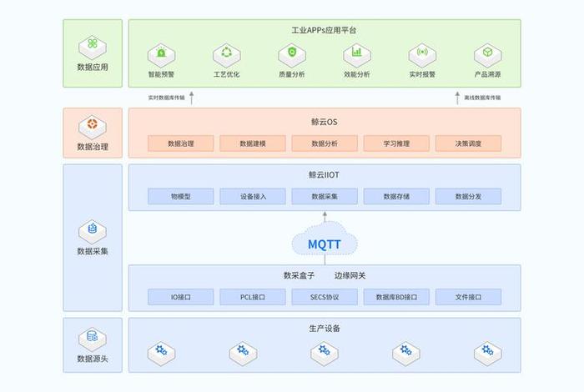This screenshot has width=584, height=392.
Task: Open the 产品溯源 cube icon
Action: (487, 56)
